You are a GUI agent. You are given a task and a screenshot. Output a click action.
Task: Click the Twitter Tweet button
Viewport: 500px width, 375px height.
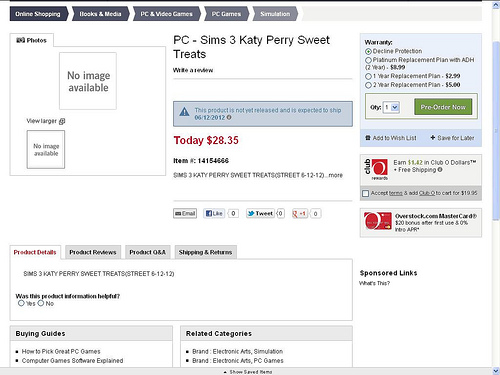tap(260, 213)
